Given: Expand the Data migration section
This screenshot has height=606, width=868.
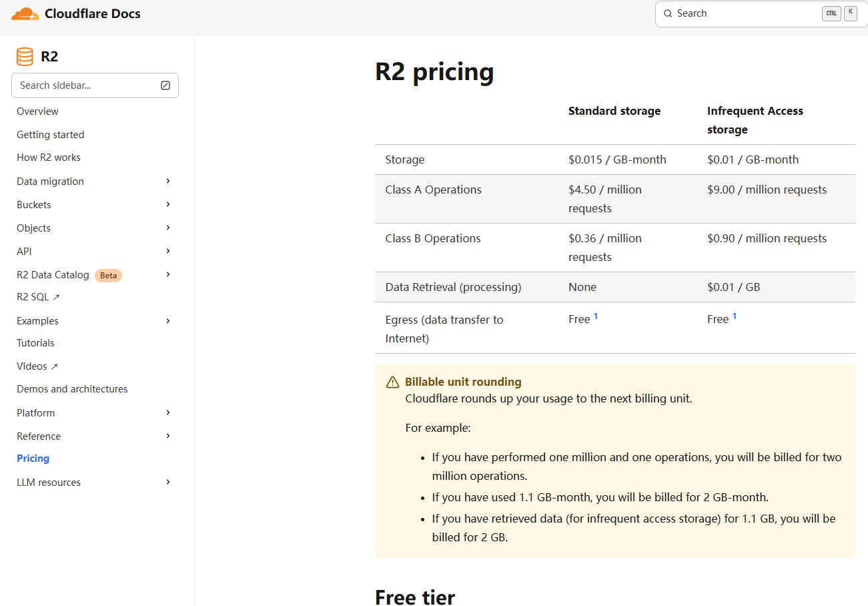Looking at the screenshot, I should point(167,181).
